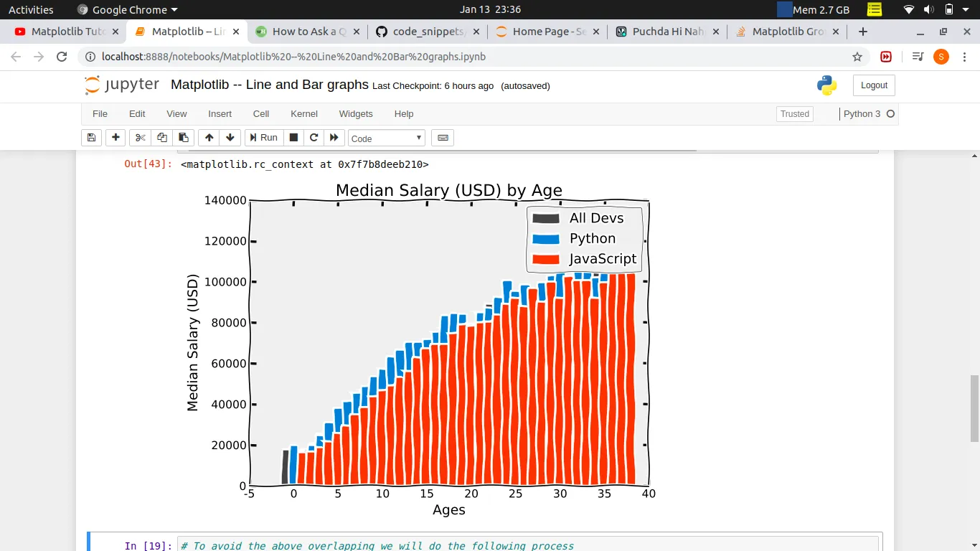Insert cell below with plus icon
Screen dimensions: 980x551
click(116, 138)
